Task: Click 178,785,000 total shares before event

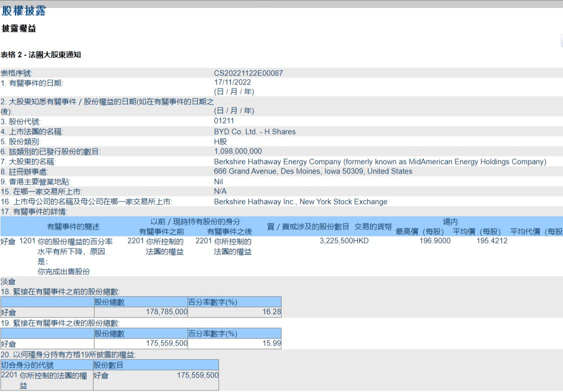Action: (166, 311)
